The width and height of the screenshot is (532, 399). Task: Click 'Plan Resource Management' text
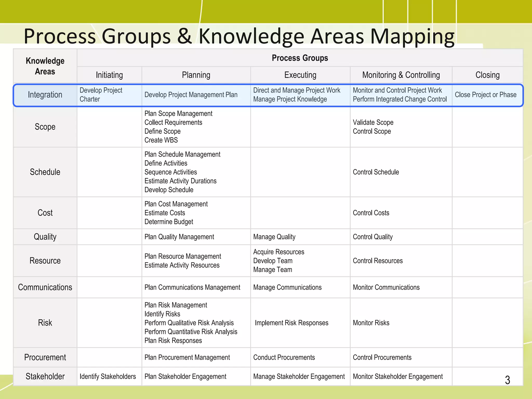tap(183, 256)
